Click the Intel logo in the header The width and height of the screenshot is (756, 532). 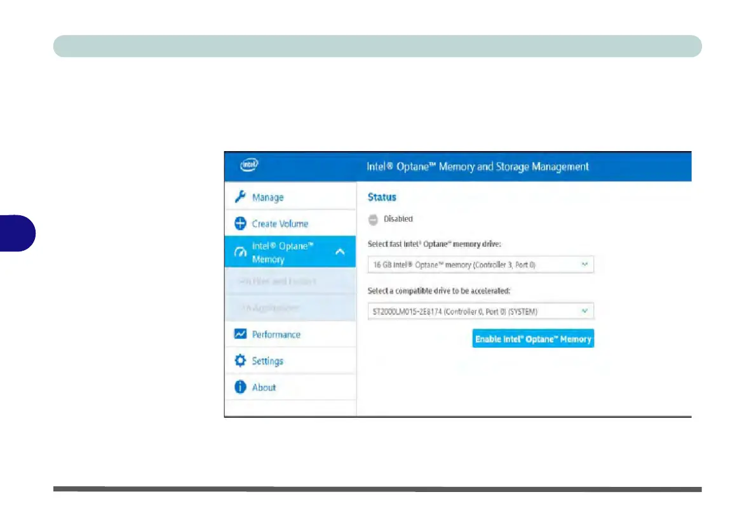[249, 165]
